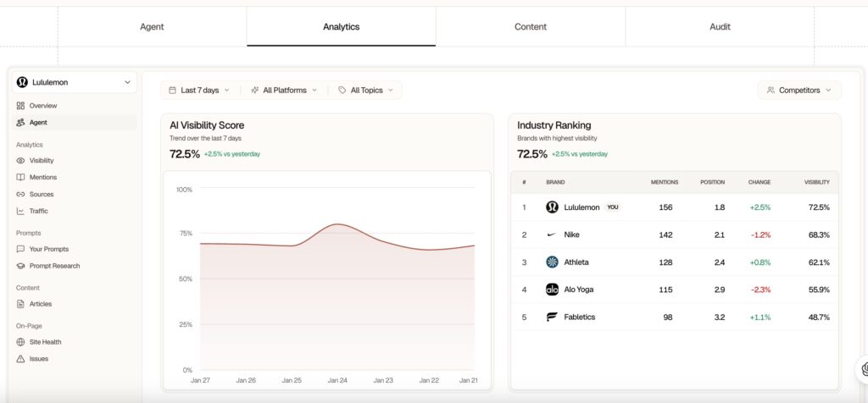
Task: Click the Sources link icon
Action: click(20, 195)
